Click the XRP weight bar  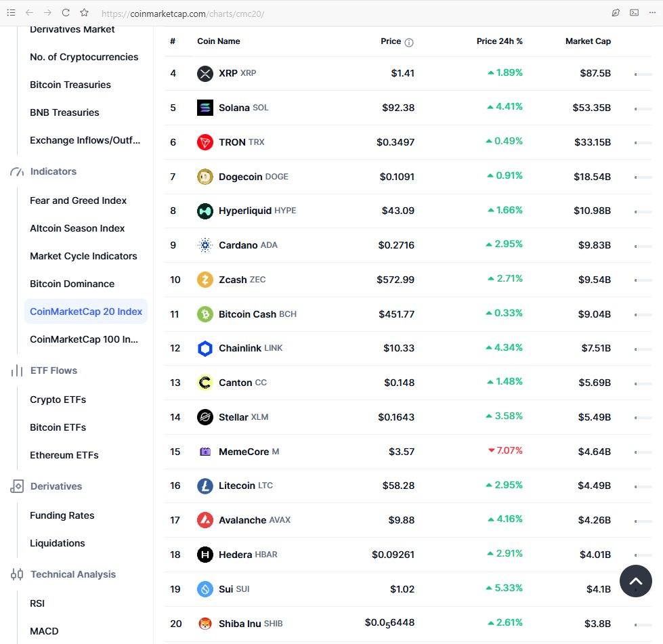643,74
